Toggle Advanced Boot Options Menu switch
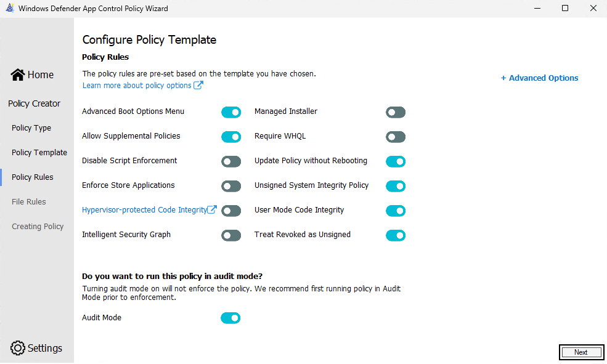 [x=231, y=112]
